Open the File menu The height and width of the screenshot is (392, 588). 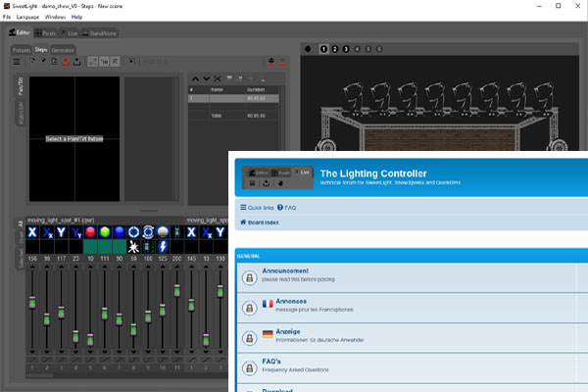[x=8, y=18]
